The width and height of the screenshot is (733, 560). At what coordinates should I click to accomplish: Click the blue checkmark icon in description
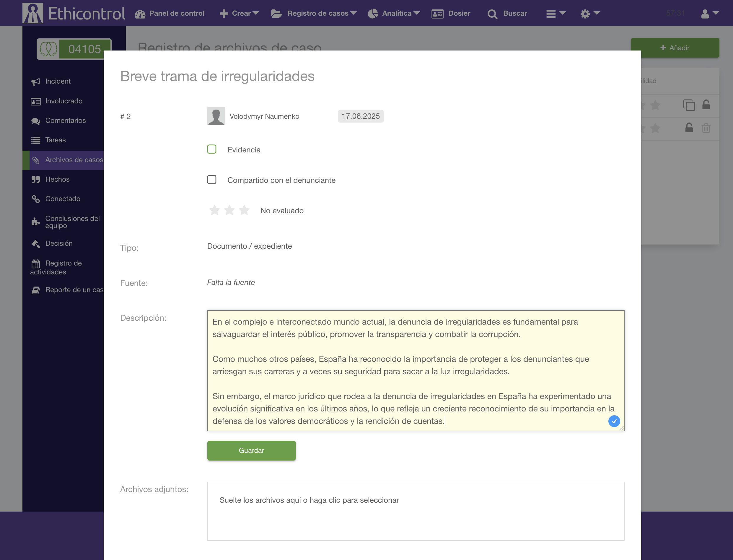click(x=614, y=421)
